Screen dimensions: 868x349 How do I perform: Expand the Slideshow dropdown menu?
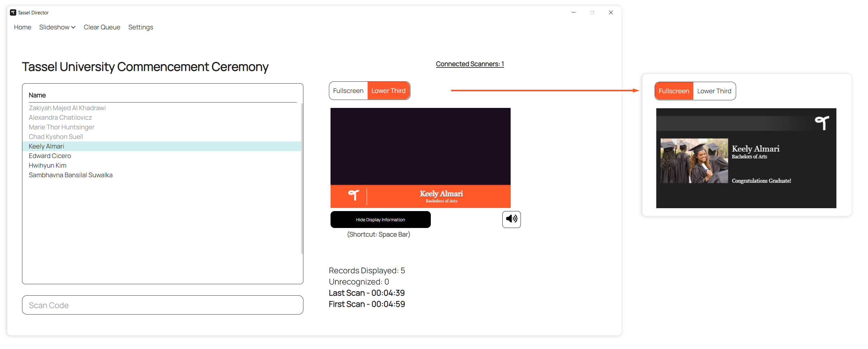point(57,27)
